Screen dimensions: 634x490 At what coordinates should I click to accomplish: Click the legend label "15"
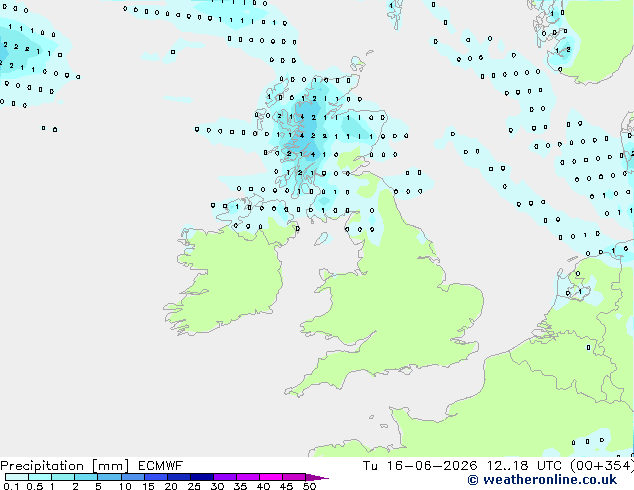tap(148, 486)
